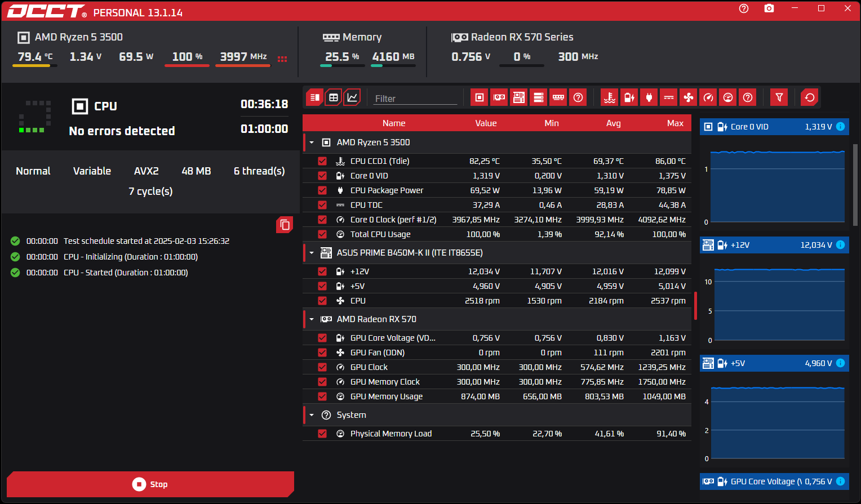Select the GPU Memory Clock row
Image resolution: width=861 pixels, height=504 pixels.
[497, 382]
